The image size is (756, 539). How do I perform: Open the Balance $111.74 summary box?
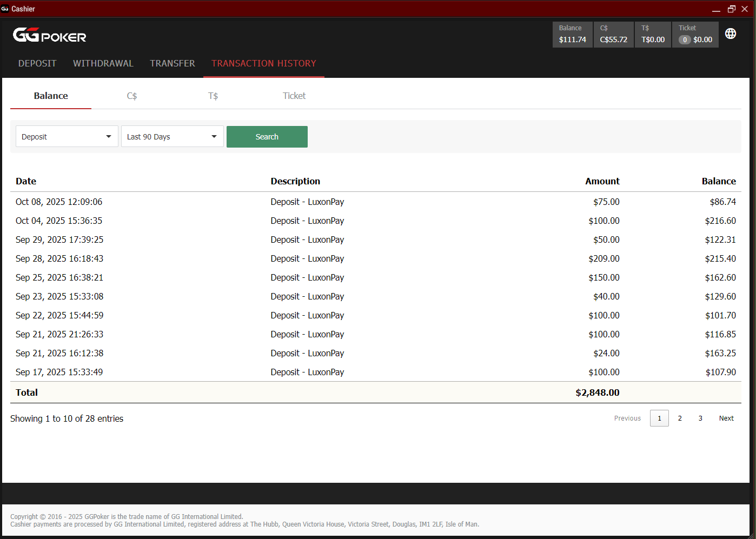(x=572, y=35)
